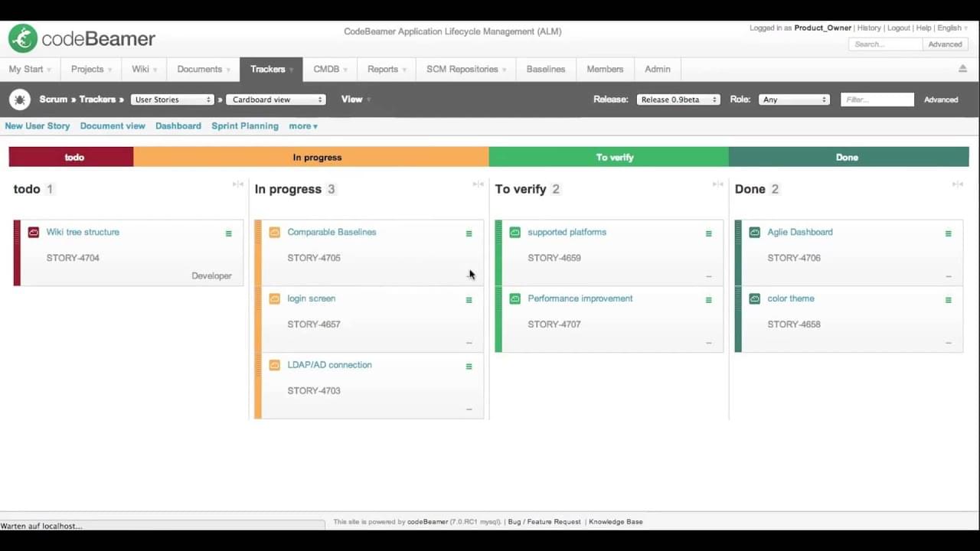The width and height of the screenshot is (980, 551).
Task: Open the Release 0.9beta dropdown
Action: tap(678, 99)
